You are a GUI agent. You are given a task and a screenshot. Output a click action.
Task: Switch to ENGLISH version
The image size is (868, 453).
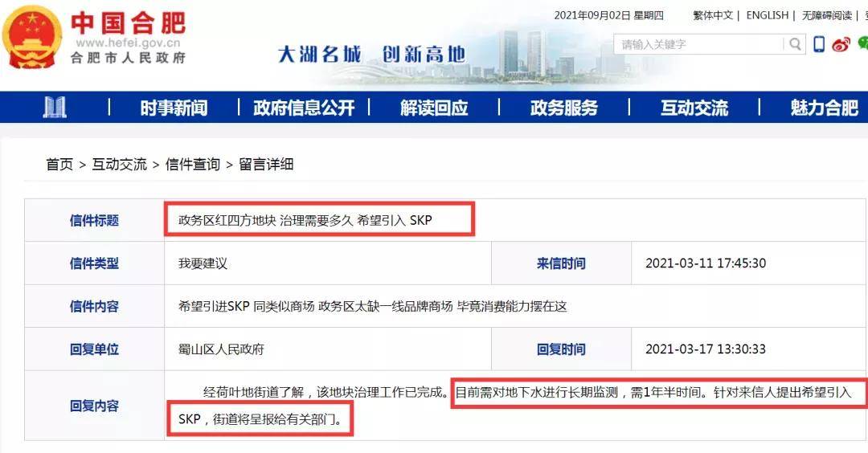[768, 15]
